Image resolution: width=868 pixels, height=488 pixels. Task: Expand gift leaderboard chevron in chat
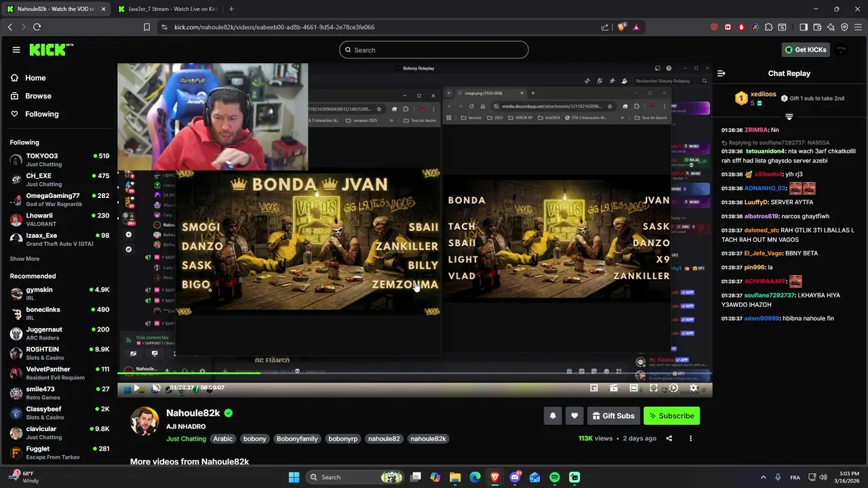tap(789, 117)
